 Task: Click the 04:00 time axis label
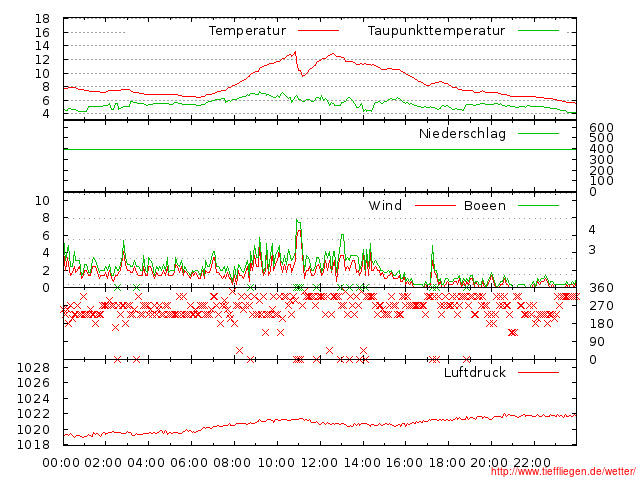[x=147, y=463]
